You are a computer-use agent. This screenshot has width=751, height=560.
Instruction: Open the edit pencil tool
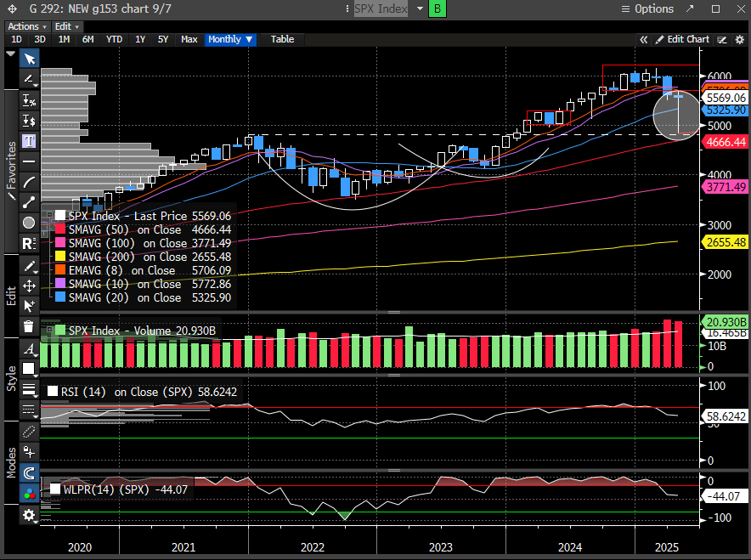coord(29,266)
